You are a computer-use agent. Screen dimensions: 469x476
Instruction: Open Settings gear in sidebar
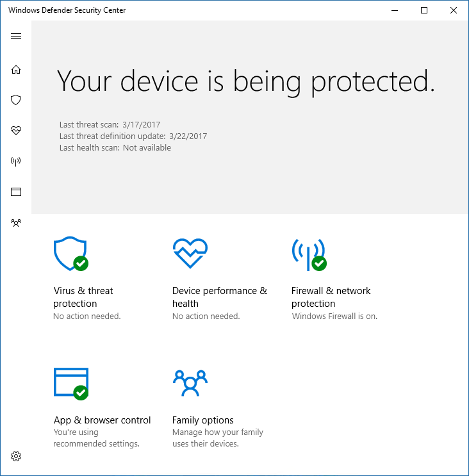pos(16,456)
